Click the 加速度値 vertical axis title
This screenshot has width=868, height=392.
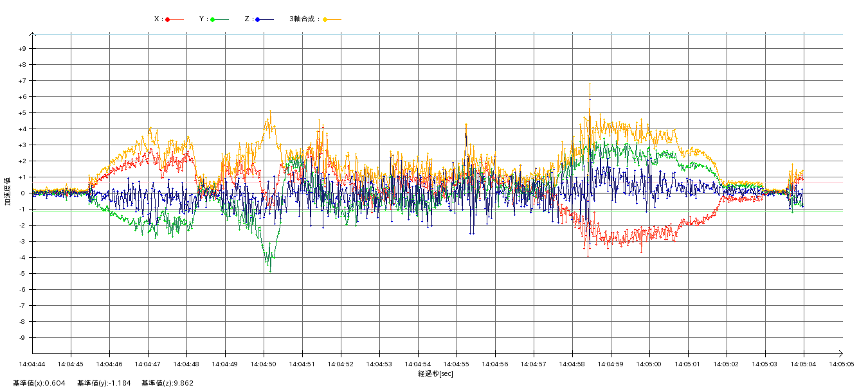click(8, 192)
